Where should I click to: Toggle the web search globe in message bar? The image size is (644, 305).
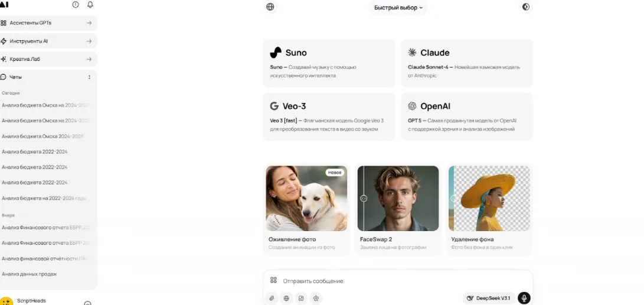286,298
